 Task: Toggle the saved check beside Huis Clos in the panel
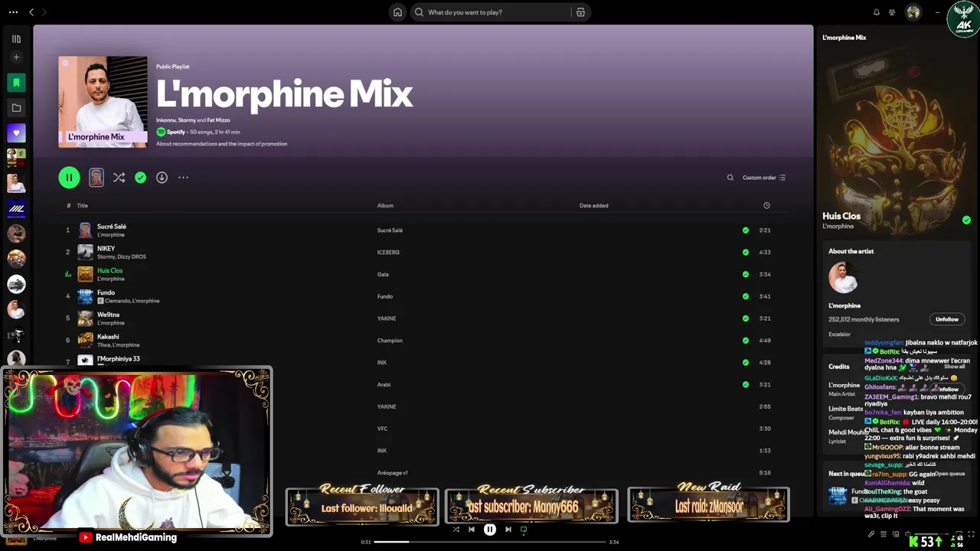tap(966, 220)
